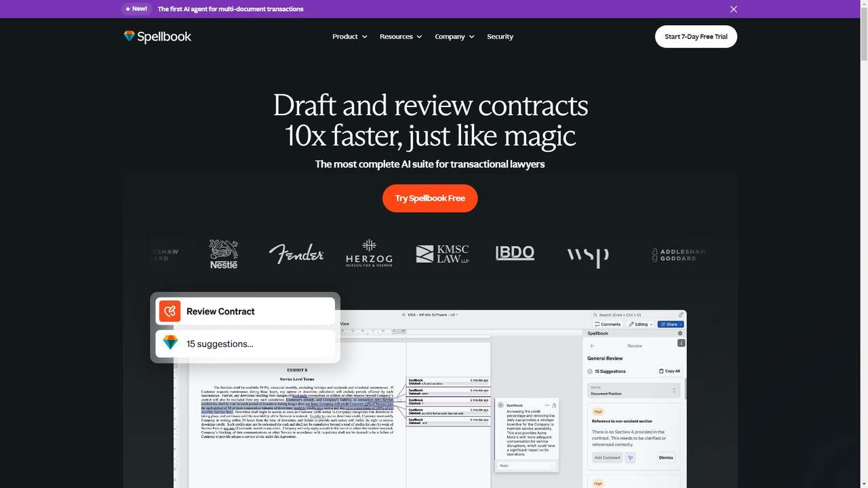Expand the Resources menu

[x=400, y=37]
